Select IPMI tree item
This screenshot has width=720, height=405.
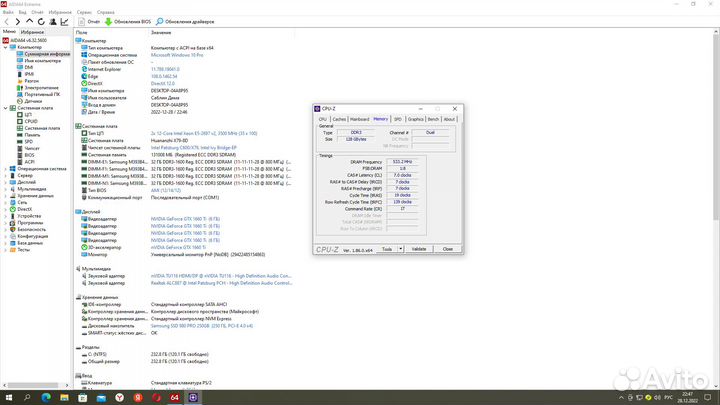[x=25, y=74]
